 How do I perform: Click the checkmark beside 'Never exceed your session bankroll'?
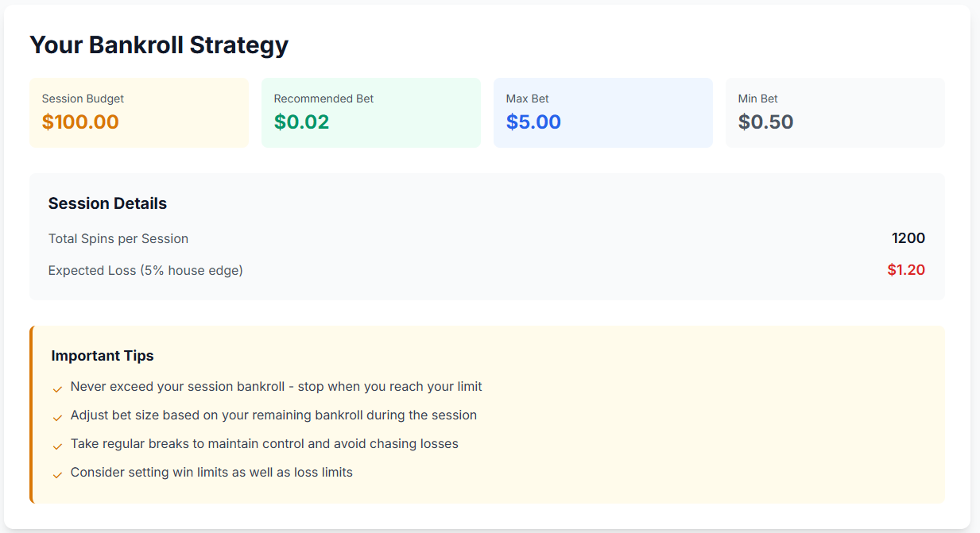click(57, 388)
